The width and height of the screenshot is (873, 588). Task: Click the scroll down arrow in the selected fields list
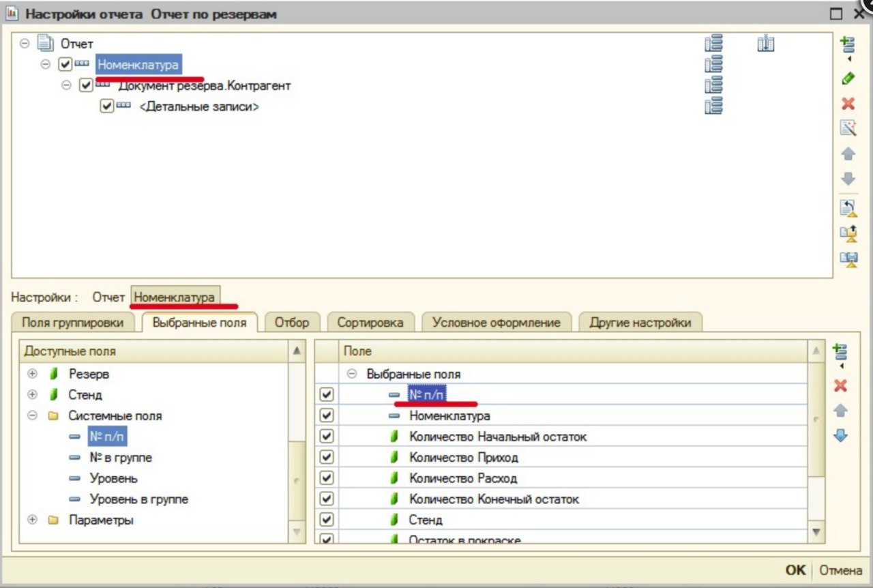pos(816,531)
